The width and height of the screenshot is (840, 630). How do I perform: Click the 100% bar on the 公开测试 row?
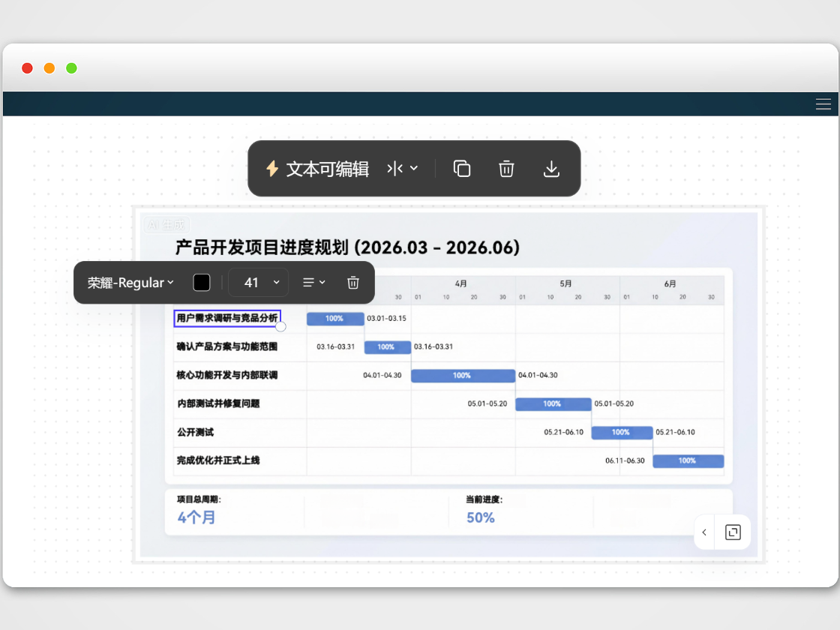(622, 432)
